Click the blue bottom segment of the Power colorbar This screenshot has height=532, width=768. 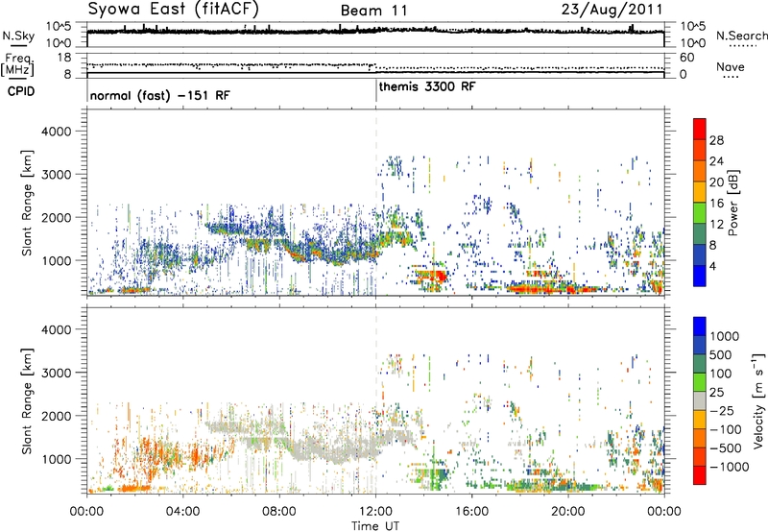[x=700, y=276]
